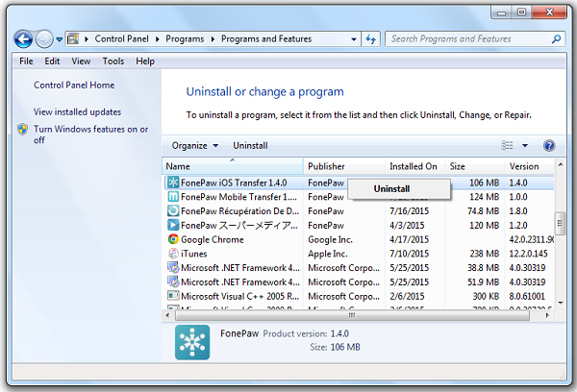Expand the chevron after Programs breadcrumb
Viewport: 577px width, 392px height.
click(213, 39)
